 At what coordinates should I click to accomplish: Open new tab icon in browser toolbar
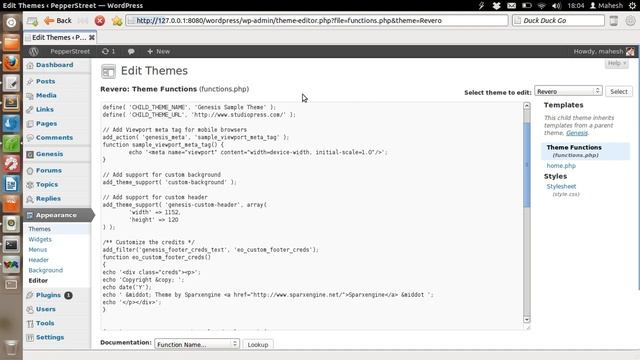(32, 21)
